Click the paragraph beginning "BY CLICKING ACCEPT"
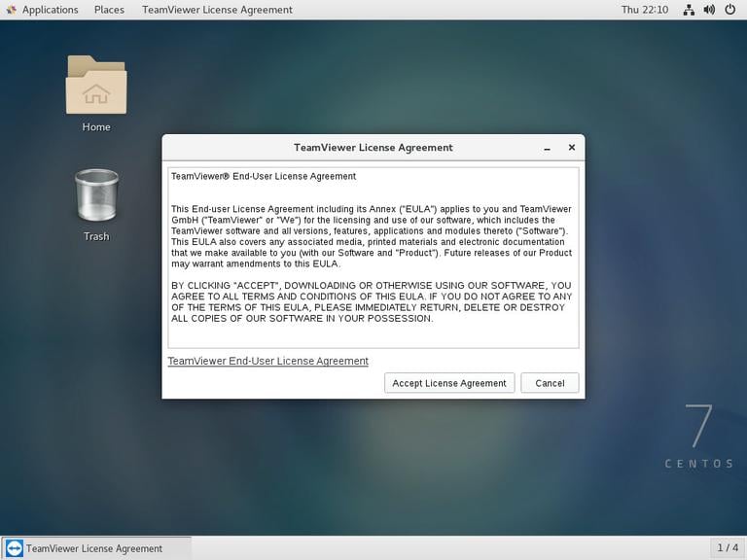Viewport: 747px width, 560px height. pos(372,302)
